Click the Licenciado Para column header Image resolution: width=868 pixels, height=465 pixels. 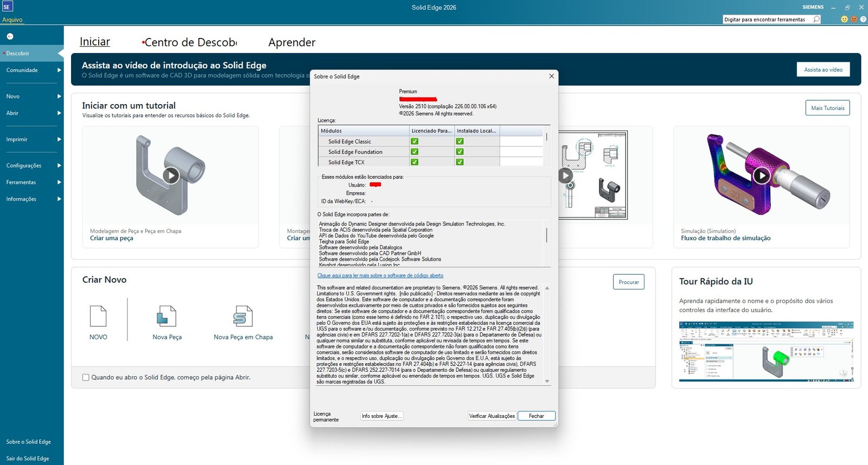click(431, 131)
